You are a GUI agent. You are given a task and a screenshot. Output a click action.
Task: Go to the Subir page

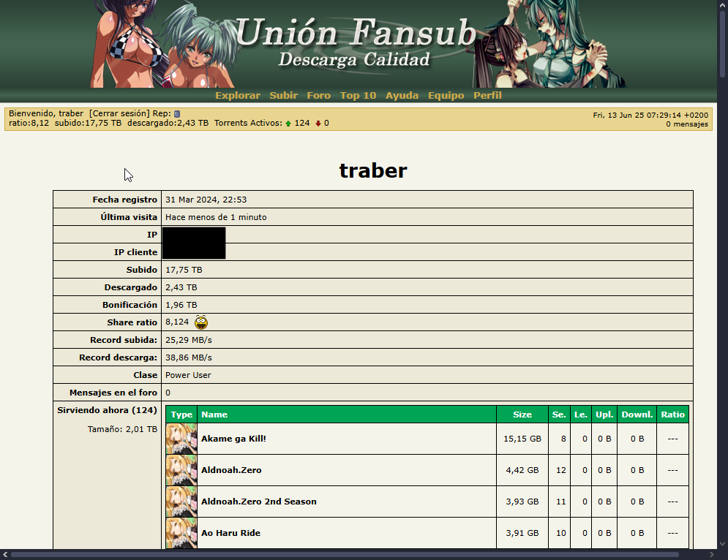click(283, 95)
